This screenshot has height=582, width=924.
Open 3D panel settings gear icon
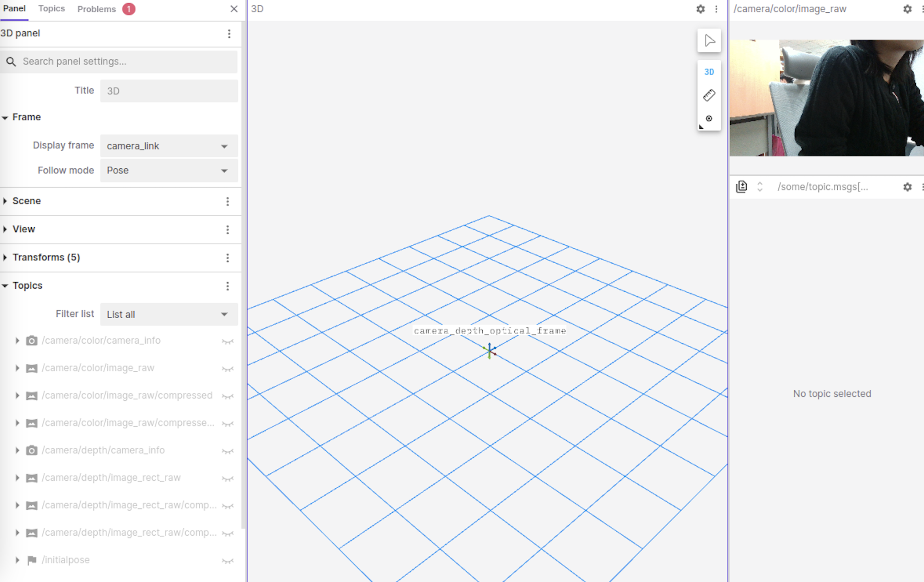click(x=700, y=9)
